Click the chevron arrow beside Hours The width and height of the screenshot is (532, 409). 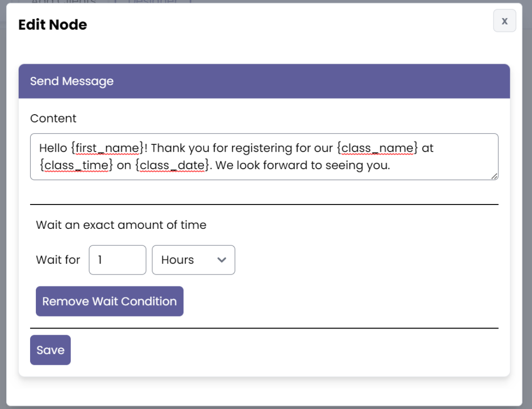pos(222,260)
